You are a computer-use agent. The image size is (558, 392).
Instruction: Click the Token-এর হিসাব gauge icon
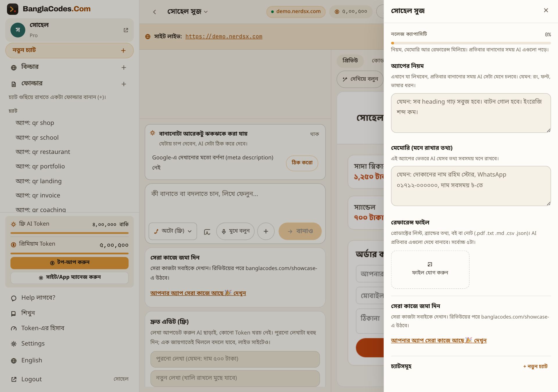tap(14, 329)
